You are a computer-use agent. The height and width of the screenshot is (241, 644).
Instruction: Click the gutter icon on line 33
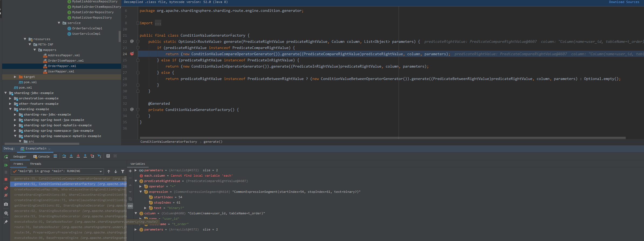pyautogui.click(x=132, y=109)
